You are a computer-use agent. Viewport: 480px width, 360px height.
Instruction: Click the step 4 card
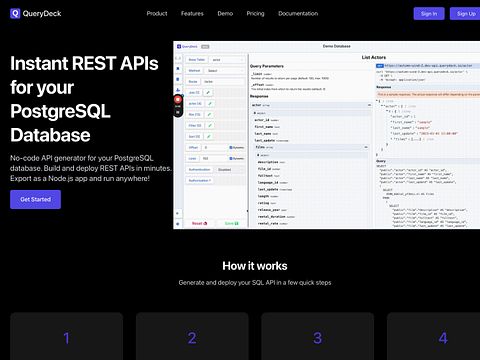(433, 336)
